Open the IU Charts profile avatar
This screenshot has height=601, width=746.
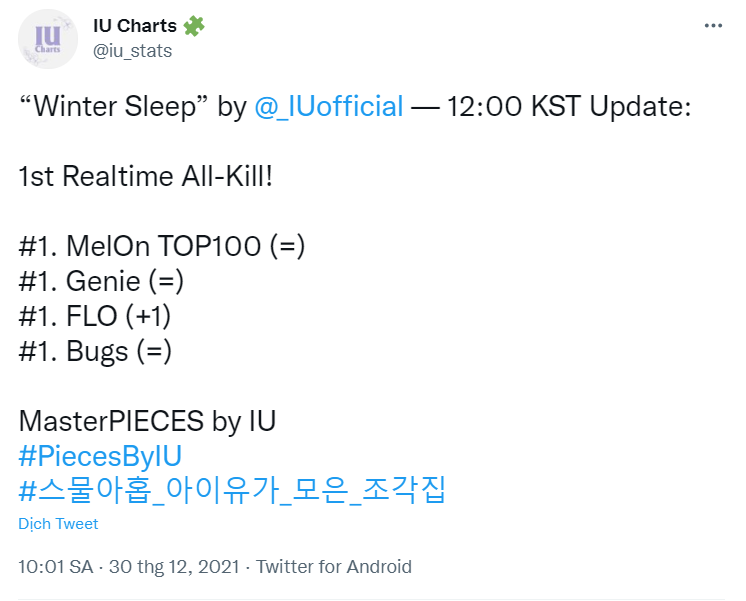[x=48, y=38]
